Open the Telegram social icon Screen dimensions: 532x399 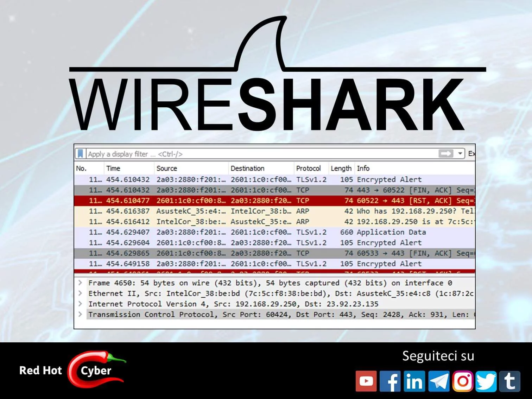[439, 381]
